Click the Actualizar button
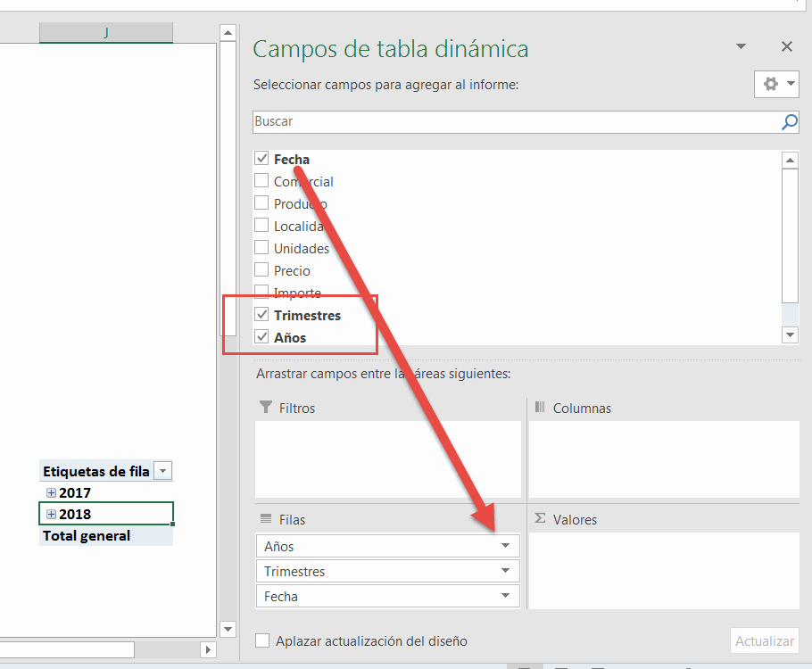This screenshot has height=669, width=812. click(x=764, y=640)
